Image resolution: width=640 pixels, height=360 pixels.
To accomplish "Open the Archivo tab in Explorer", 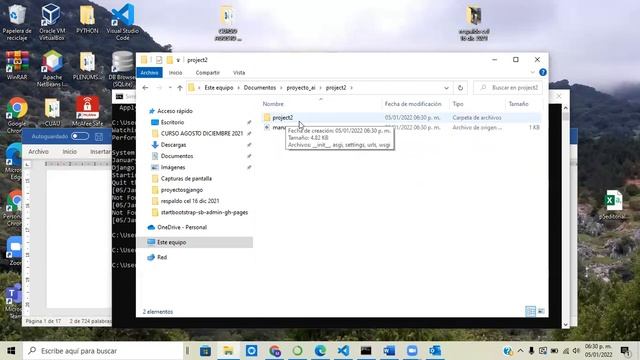I will [149, 73].
